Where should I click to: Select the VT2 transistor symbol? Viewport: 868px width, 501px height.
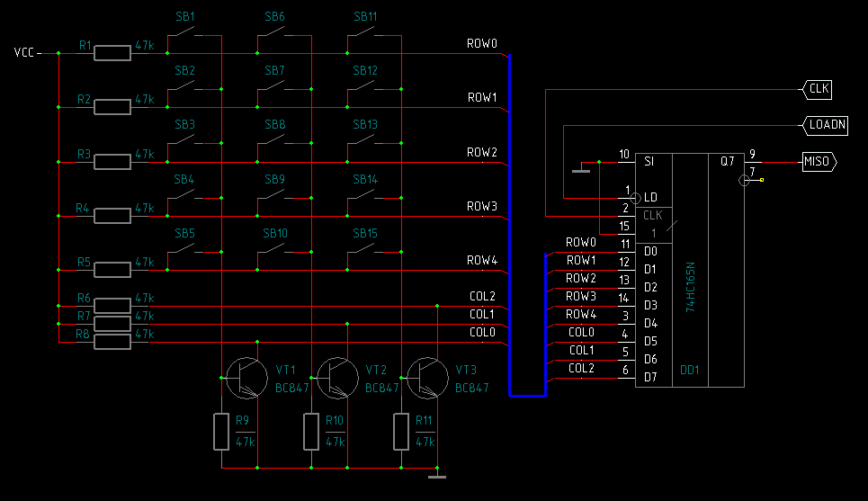point(334,377)
